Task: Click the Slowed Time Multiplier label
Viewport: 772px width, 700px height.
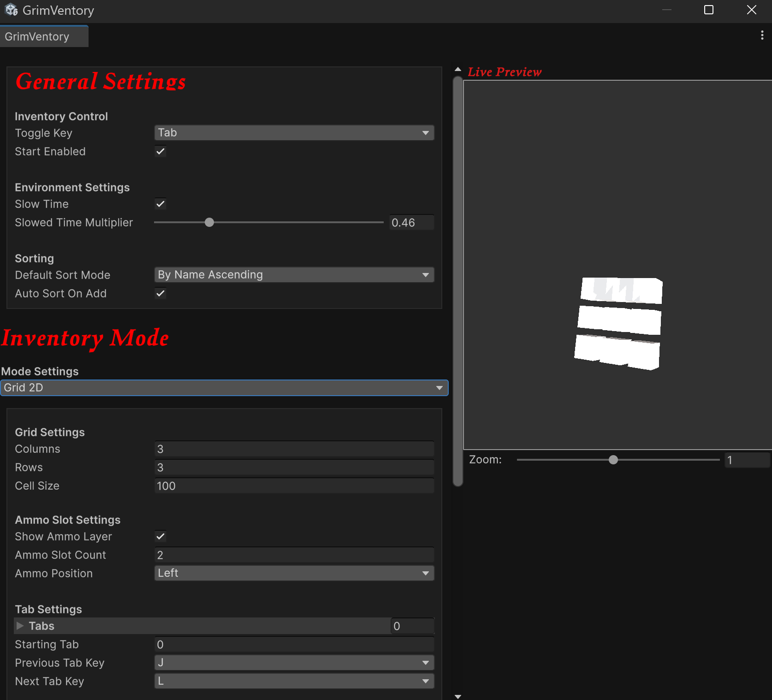Action: coord(74,222)
